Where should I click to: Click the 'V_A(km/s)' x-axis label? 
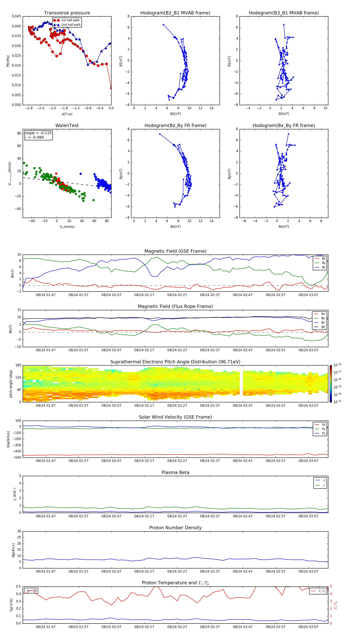coord(67,227)
